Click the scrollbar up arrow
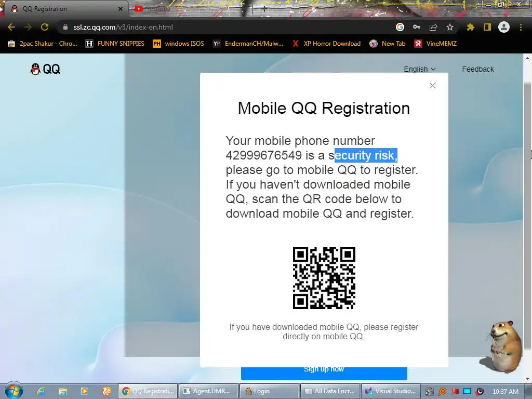532x399 pixels. pos(528,58)
